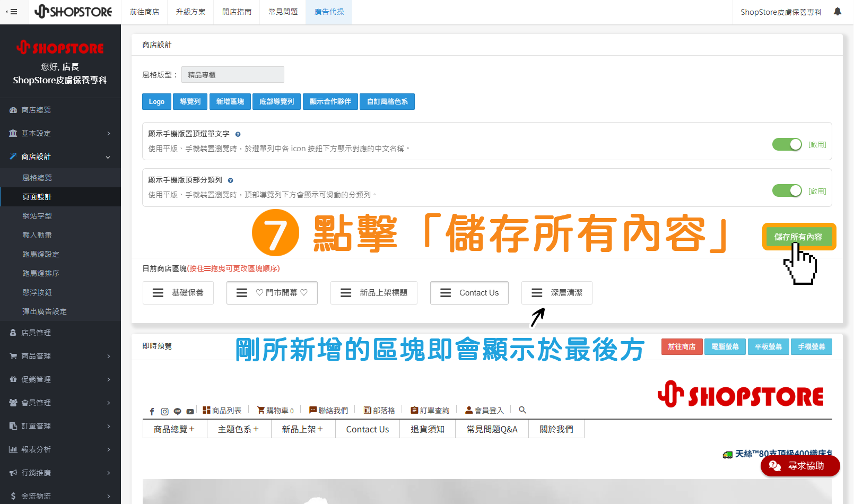The image size is (854, 504).
Task: Switch preview to 平板螢幕
Action: click(x=768, y=346)
